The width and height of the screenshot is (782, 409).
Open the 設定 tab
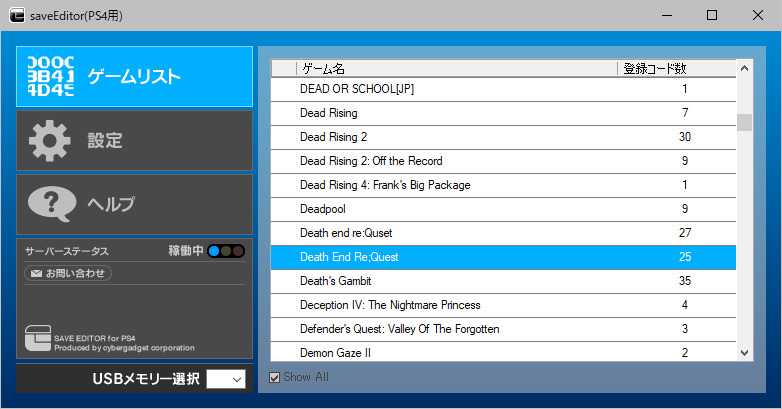[x=135, y=141]
